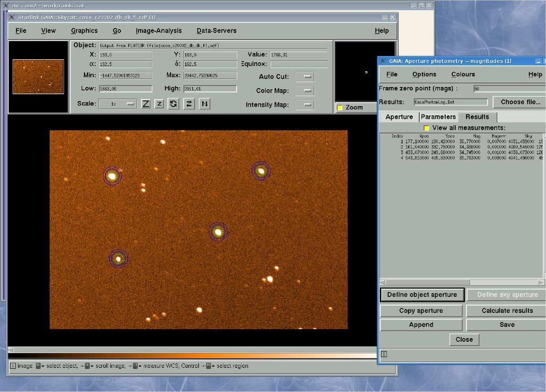Screen dimensions: 546x392
Task: Open the X window menu icon of mc terminal
Action: point(5,5)
